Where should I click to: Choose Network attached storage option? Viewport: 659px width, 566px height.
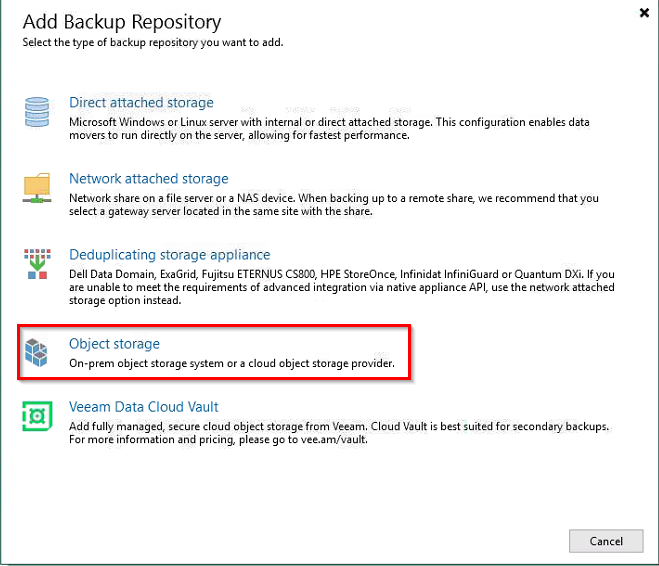pyautogui.click(x=149, y=179)
